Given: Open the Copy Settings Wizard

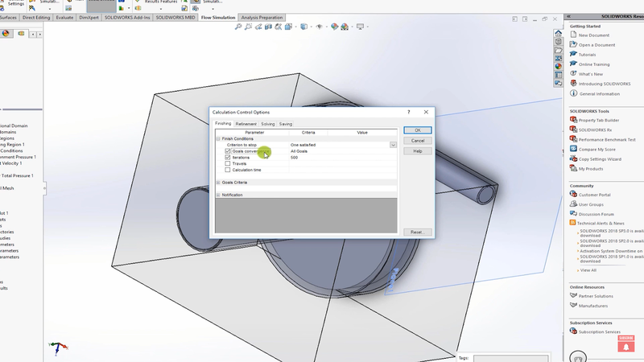Looking at the screenshot, I should pos(573,159).
